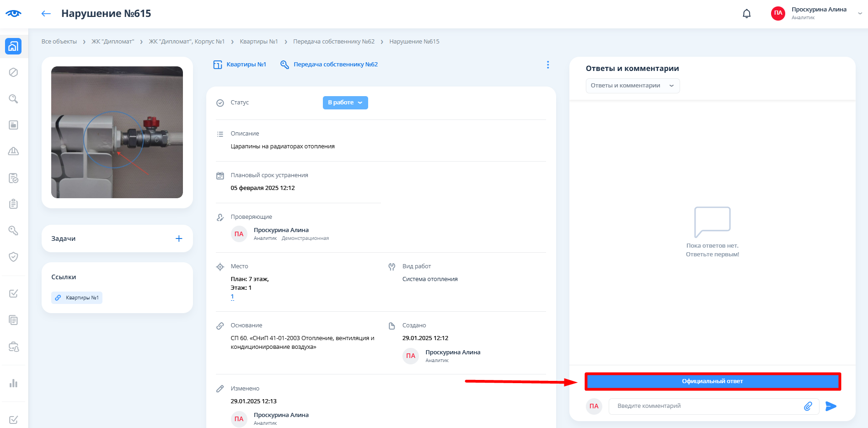The image size is (868, 428).
Task: Open the shield check icon in sidebar
Action: coord(13,257)
